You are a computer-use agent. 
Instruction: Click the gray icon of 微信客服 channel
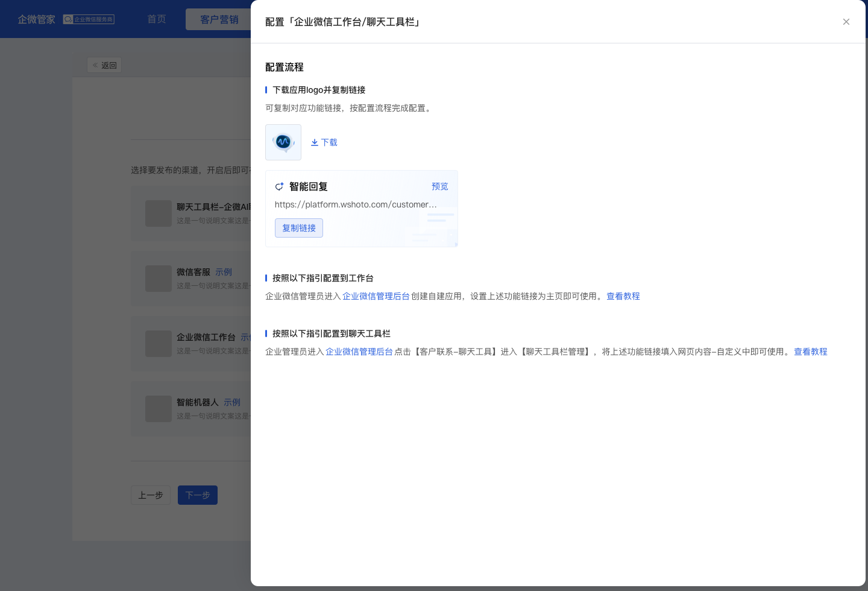click(x=159, y=279)
